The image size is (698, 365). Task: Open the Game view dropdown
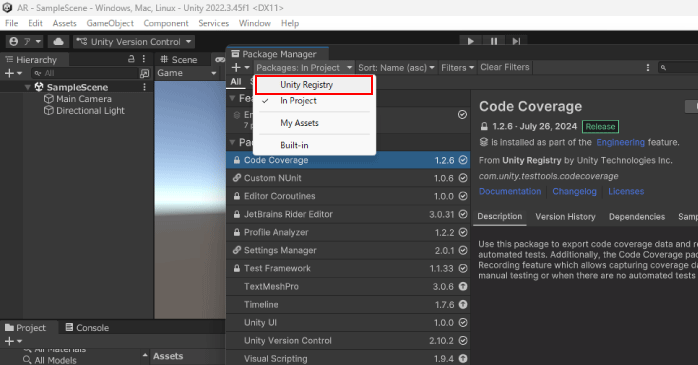tap(187, 73)
